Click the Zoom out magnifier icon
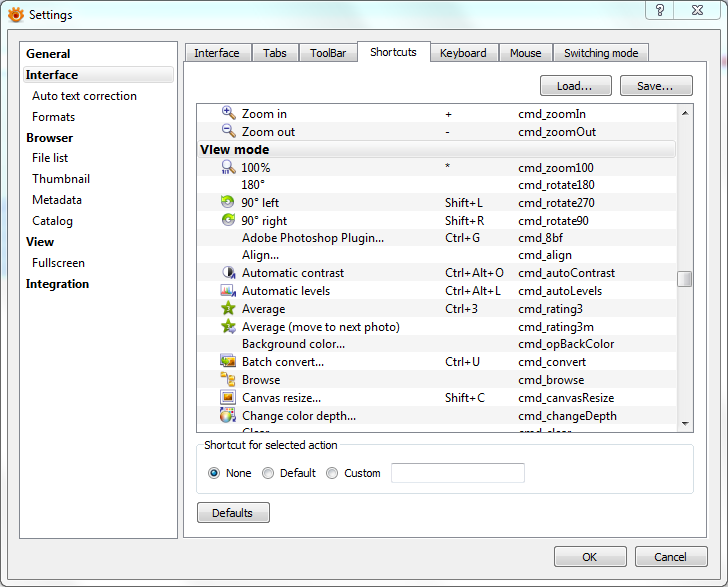728x587 pixels. coord(228,132)
